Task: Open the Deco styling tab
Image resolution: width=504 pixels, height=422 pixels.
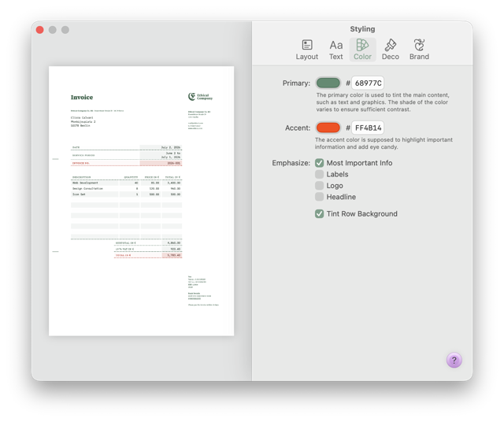Action: [x=391, y=50]
